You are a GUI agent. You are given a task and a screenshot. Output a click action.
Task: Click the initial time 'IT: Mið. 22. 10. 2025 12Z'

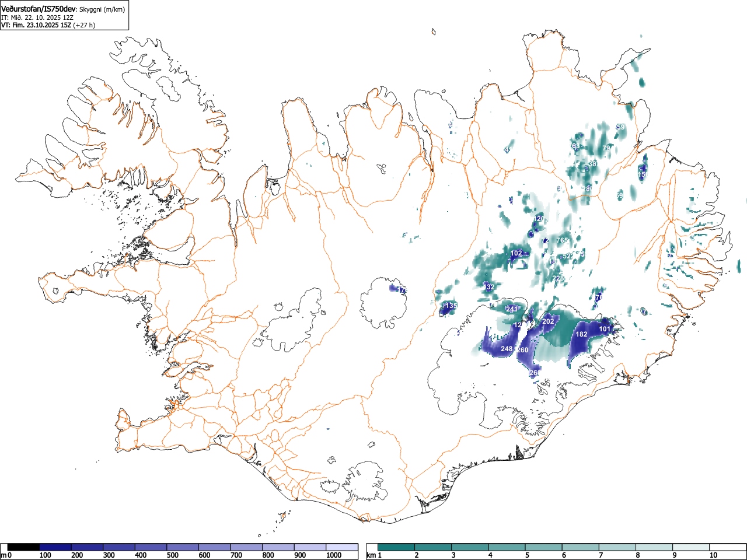[37, 17]
